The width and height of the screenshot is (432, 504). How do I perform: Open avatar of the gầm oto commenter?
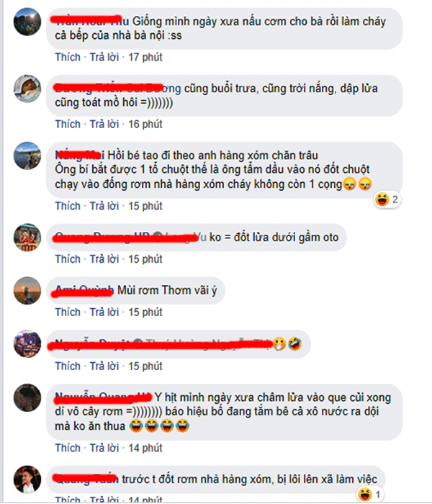coord(27,237)
